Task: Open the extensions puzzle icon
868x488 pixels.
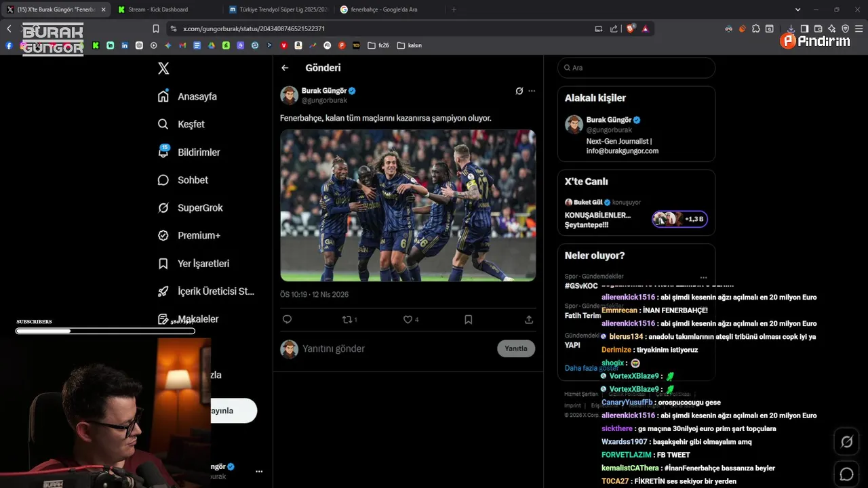Action: 756,28
